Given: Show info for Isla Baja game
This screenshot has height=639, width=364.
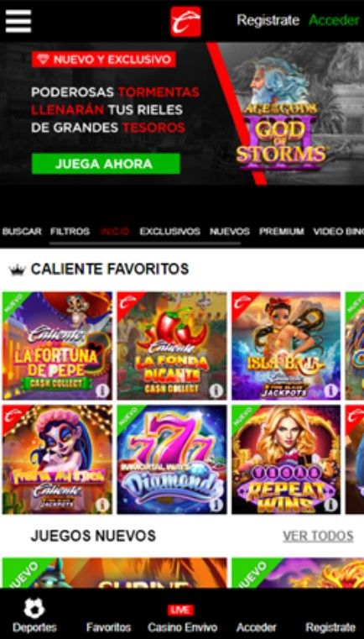Looking at the screenshot, I should [x=330, y=390].
